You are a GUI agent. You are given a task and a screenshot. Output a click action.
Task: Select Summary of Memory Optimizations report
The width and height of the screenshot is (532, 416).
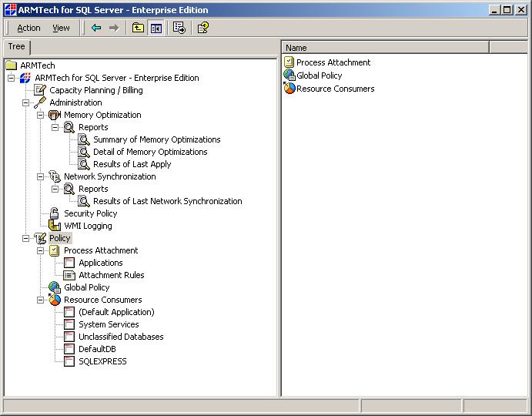coord(157,139)
